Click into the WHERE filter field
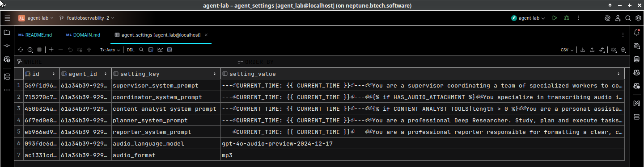Screen dimensions: 644x167 coord(125,62)
